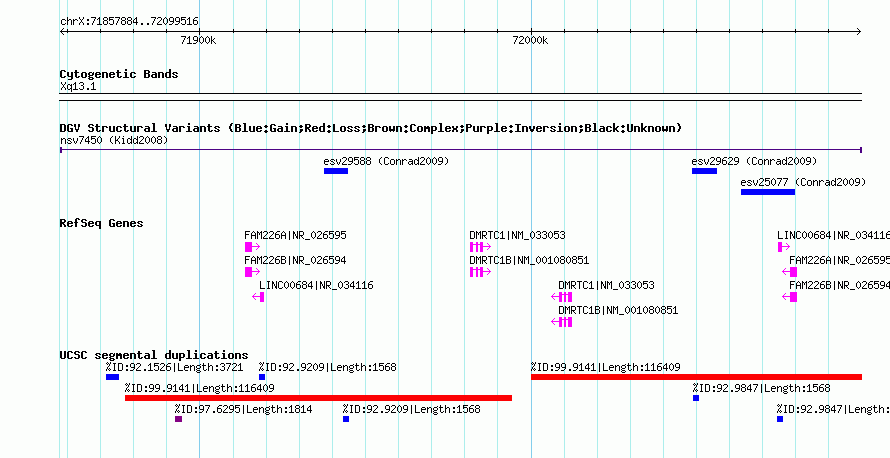Click the blue square under %ID:92.9847|Length:1568

coord(696,398)
